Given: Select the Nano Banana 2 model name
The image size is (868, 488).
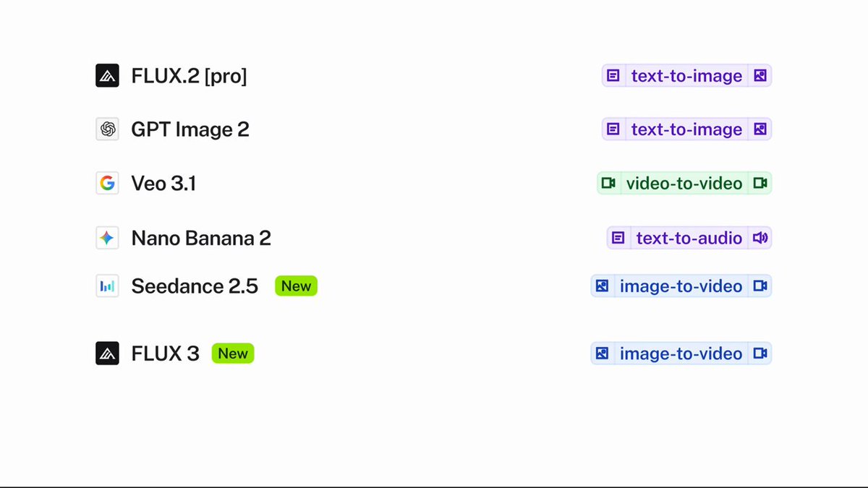Looking at the screenshot, I should pos(201,238).
